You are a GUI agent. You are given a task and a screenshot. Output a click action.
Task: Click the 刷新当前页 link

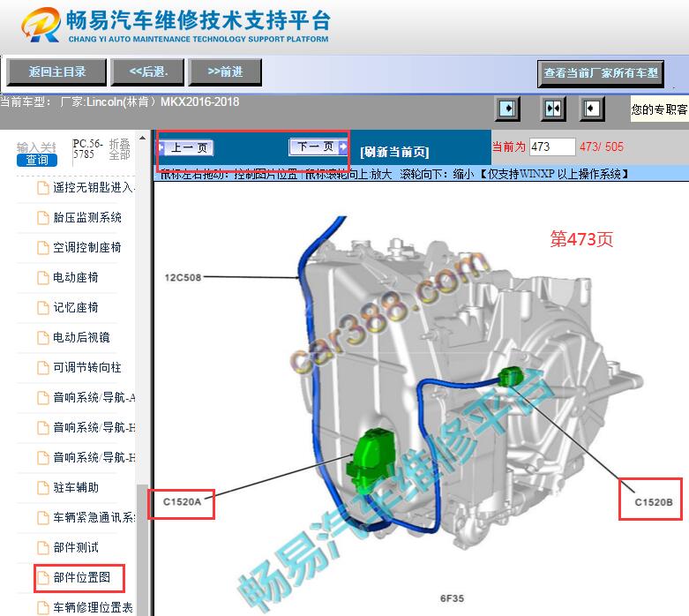(394, 152)
